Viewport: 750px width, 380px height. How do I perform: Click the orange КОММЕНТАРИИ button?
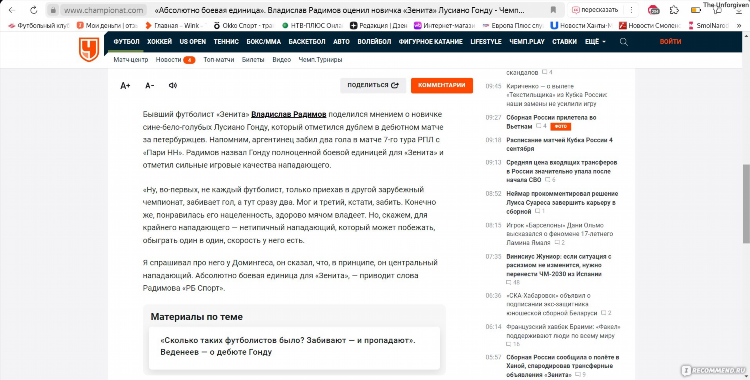442,85
